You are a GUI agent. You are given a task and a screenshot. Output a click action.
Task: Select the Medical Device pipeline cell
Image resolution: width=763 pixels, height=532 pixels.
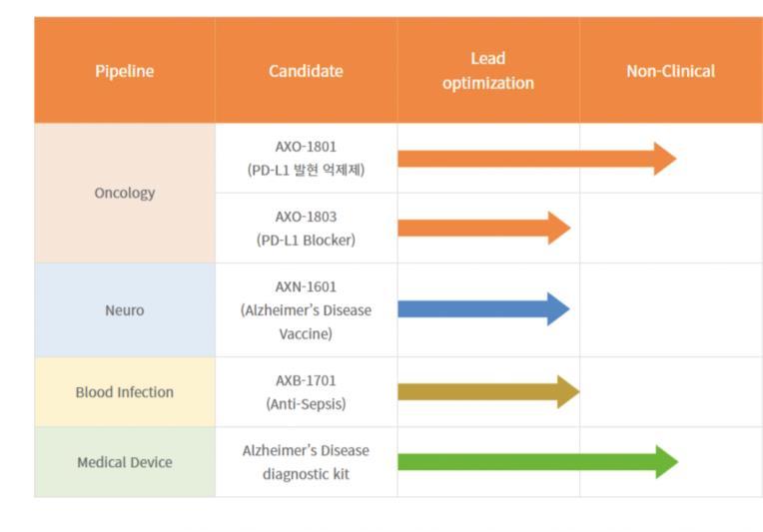tap(125, 462)
